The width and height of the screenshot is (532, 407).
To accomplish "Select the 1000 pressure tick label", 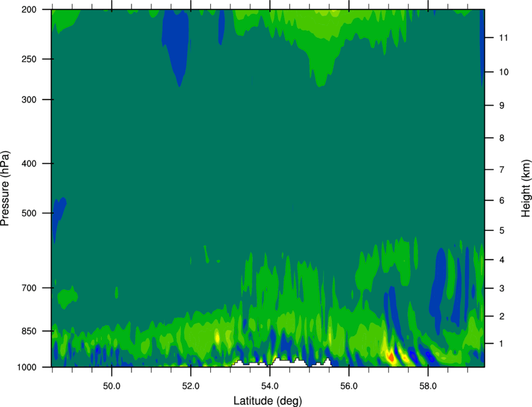I will (27, 367).
